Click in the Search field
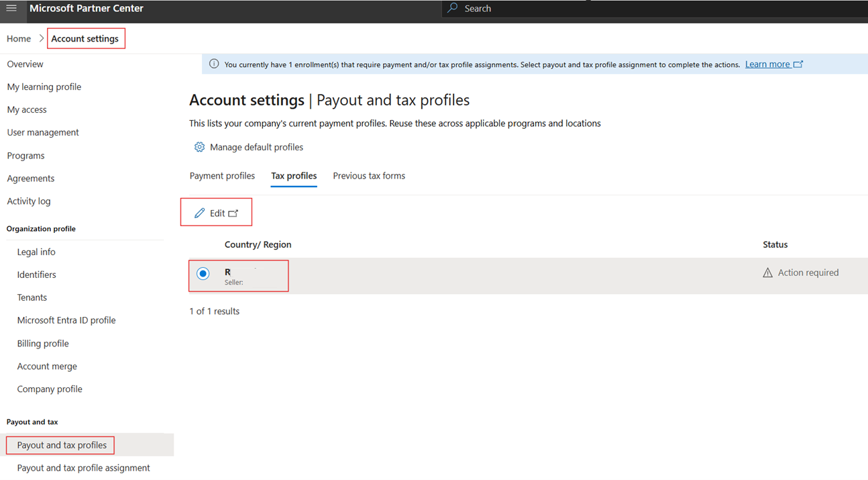 [604, 9]
